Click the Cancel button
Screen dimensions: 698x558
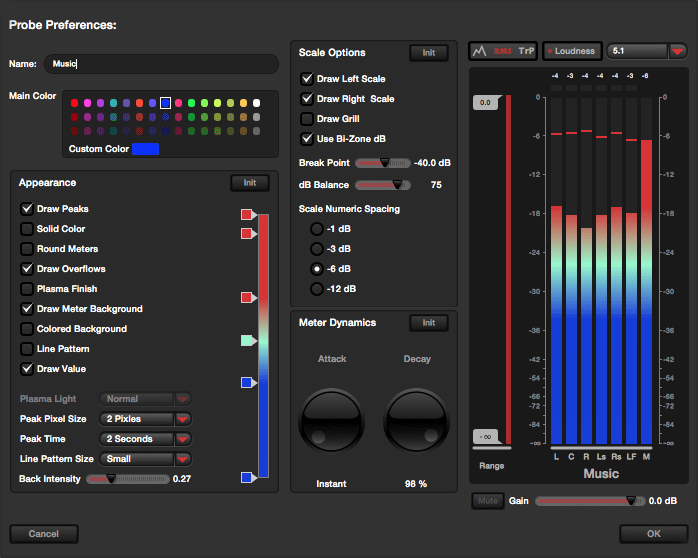[x=44, y=534]
